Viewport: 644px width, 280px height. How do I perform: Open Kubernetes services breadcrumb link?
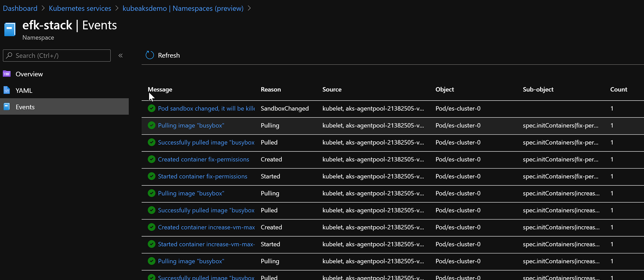click(80, 8)
